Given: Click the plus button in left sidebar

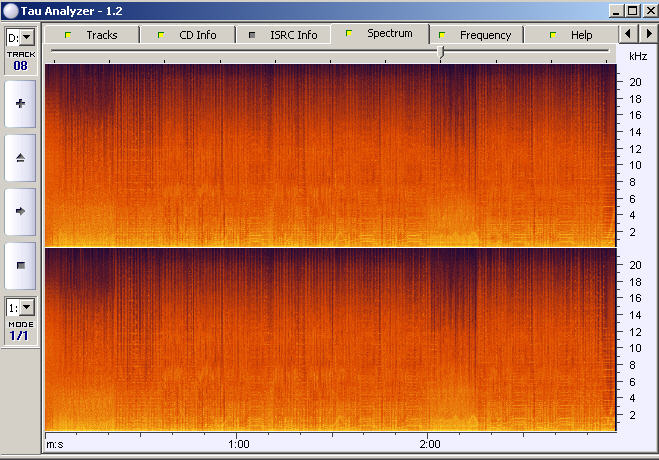Looking at the screenshot, I should point(20,103).
